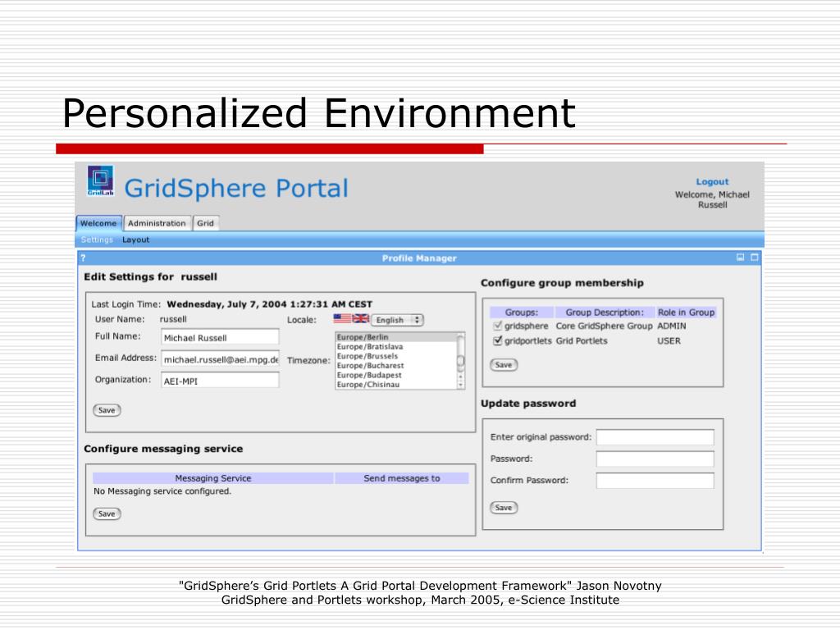840x630 pixels.
Task: Click the USER role text
Action: pyautogui.click(x=669, y=340)
